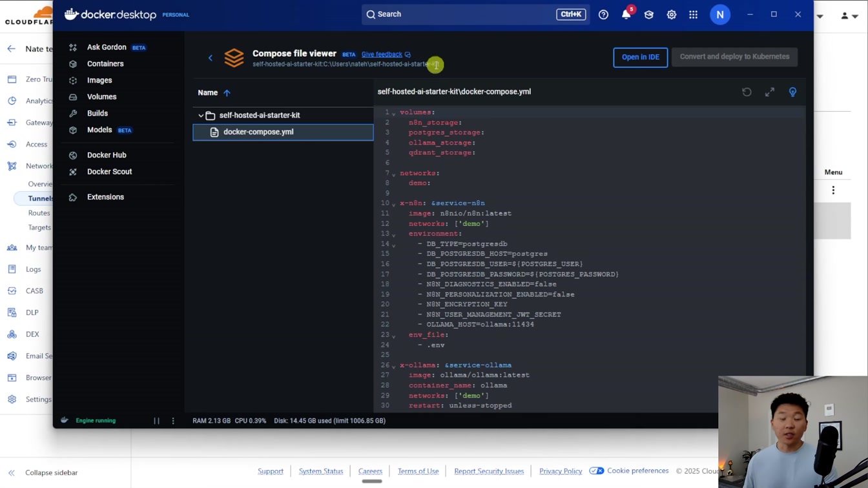Image resolution: width=868 pixels, height=488 pixels.
Task: Open Settings in Cloudflare sidebar
Action: click(38, 400)
